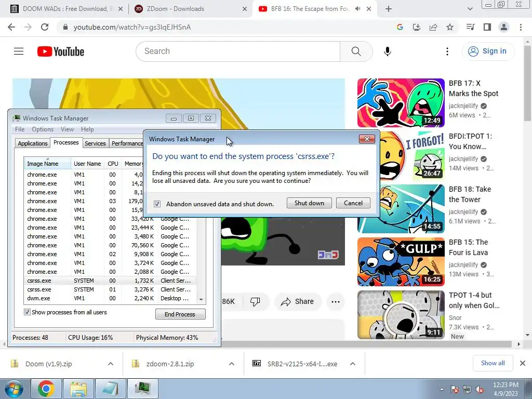Screen dimensions: 532x399
Task: Mute the BFB 16 tab audio icon
Action: [357, 9]
